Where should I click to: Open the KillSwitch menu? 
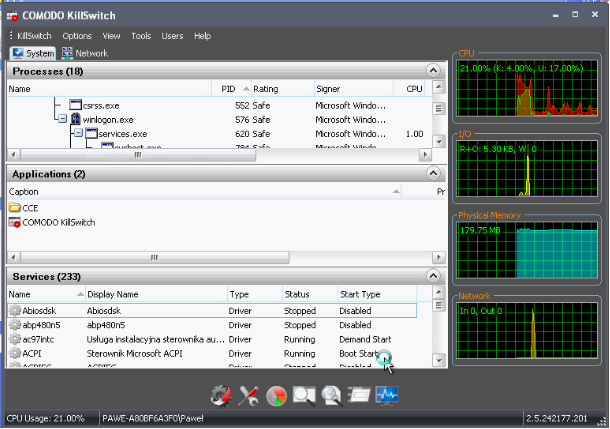click(34, 36)
